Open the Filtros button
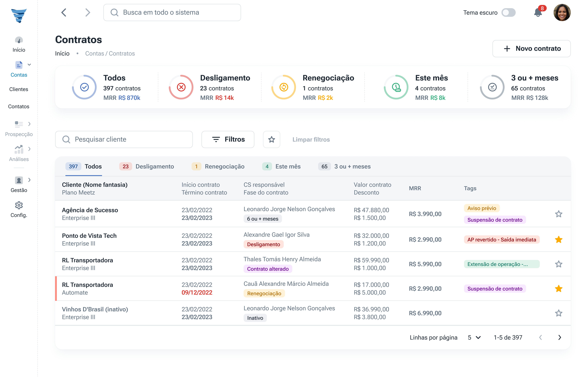588x377 pixels. [228, 140]
